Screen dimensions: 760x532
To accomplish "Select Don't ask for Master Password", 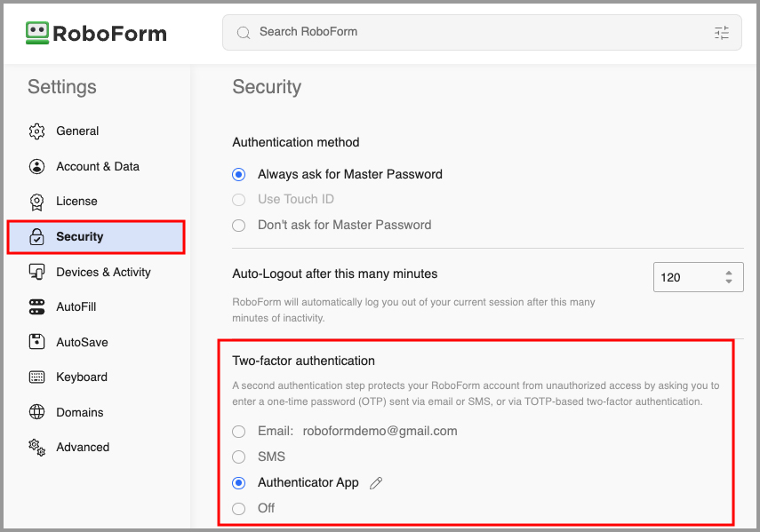I will coord(238,225).
